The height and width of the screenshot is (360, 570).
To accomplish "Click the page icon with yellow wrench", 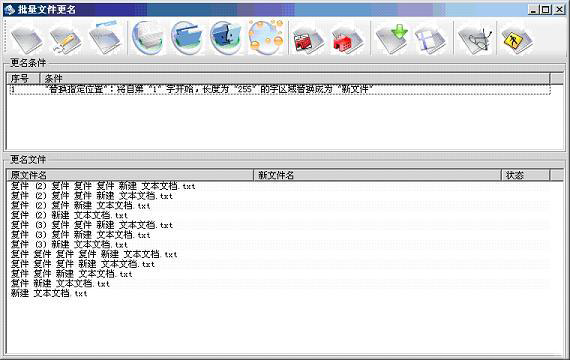I will (65, 39).
